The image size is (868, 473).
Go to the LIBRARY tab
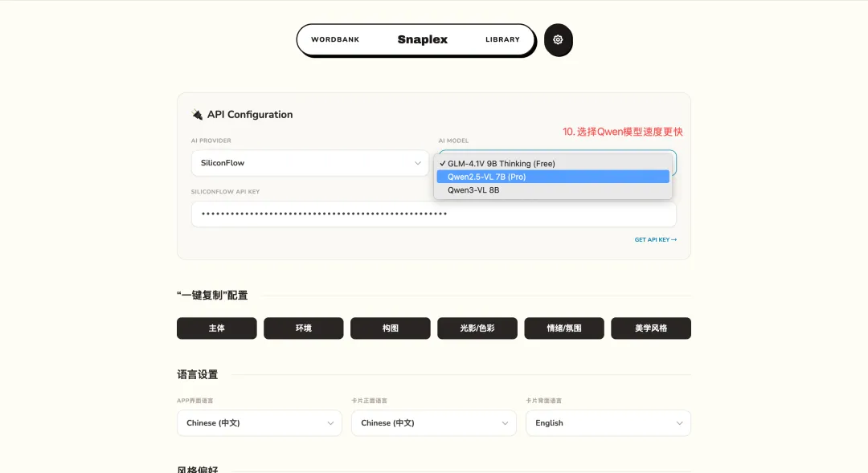tap(502, 39)
